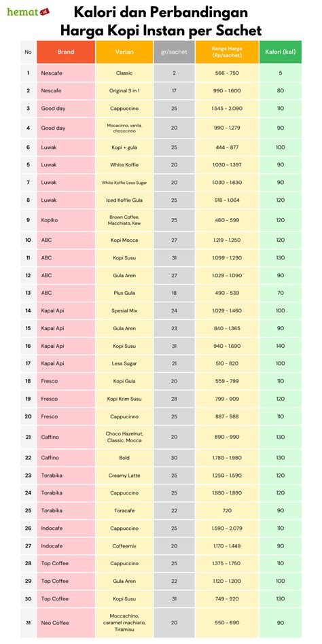Click the Luwak White Koffie Less Sugar cell

click(124, 182)
